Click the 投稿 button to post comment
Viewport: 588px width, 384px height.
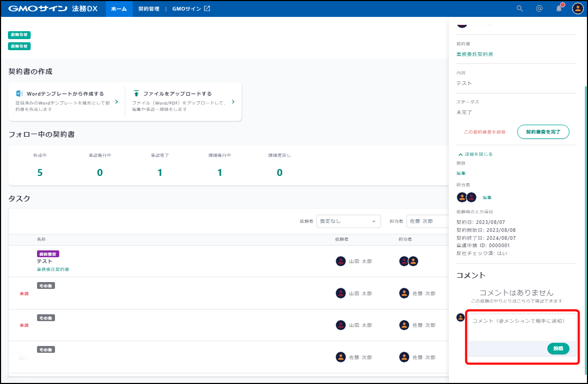point(558,349)
